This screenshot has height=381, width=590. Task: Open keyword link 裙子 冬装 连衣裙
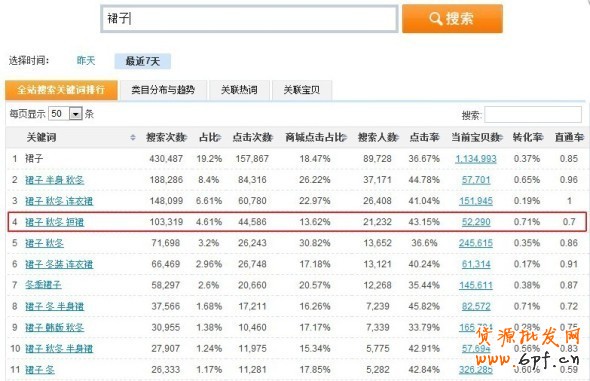click(x=59, y=264)
